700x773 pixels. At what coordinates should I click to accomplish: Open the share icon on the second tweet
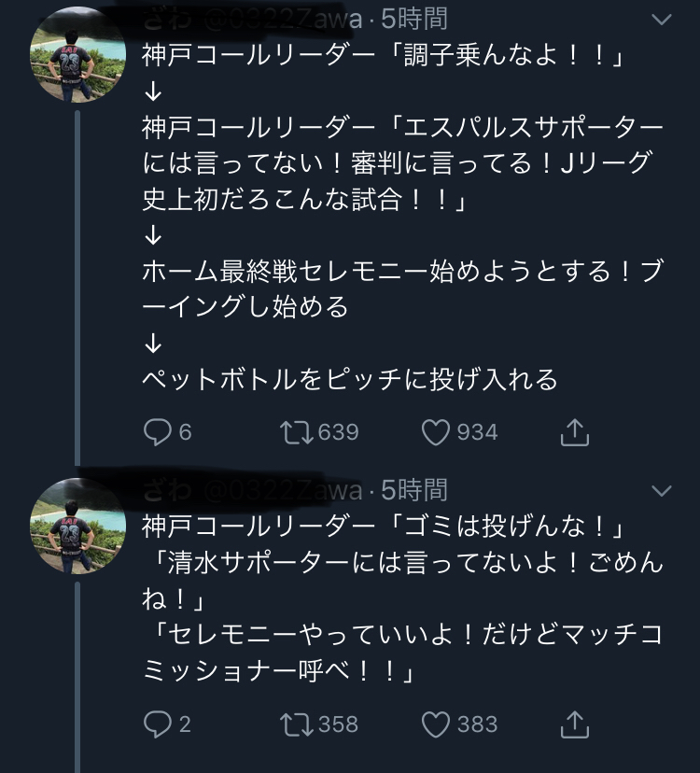[x=574, y=724]
